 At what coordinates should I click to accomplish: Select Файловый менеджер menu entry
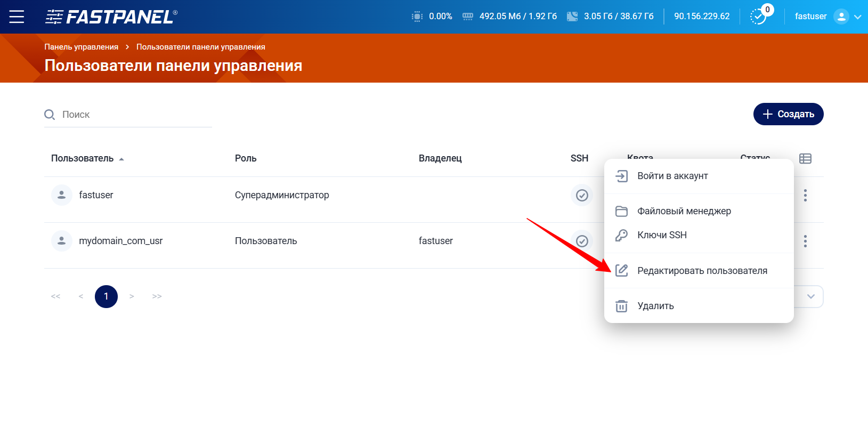(684, 211)
